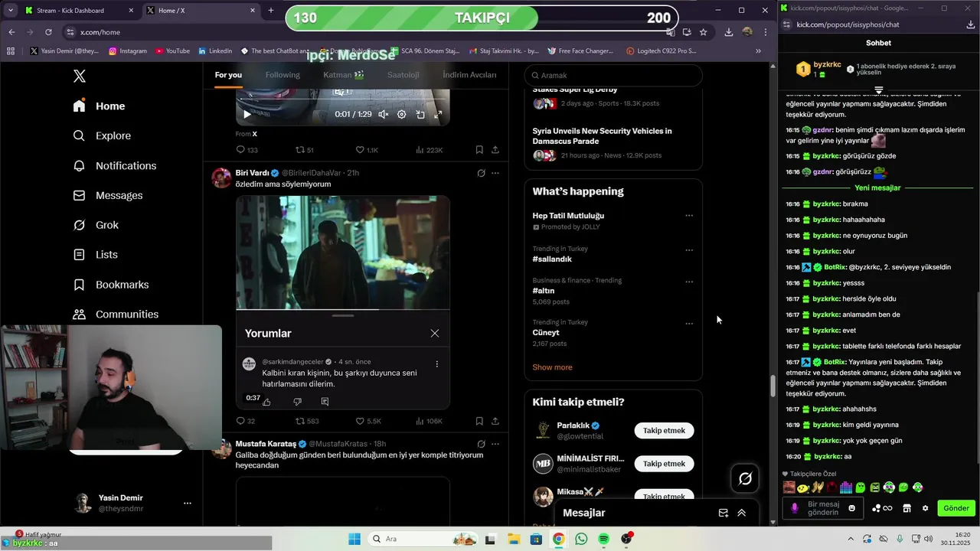The image size is (980, 551).
Task: Switch to the Following timeline tab
Action: (283, 75)
